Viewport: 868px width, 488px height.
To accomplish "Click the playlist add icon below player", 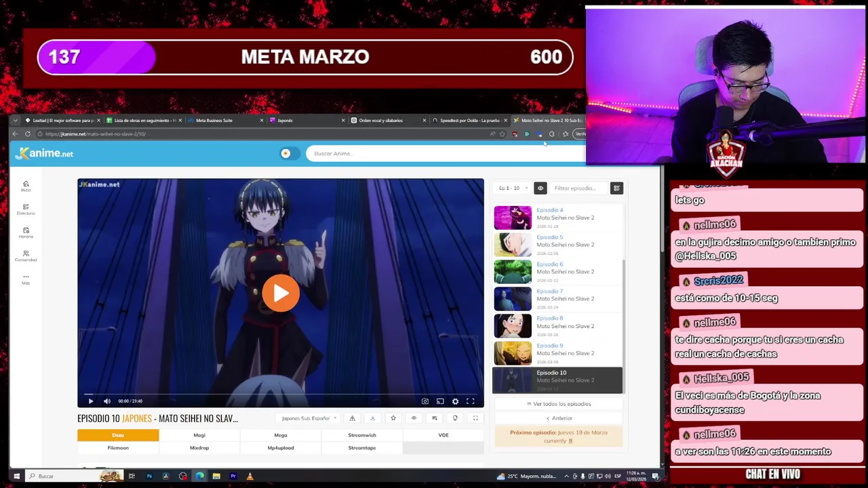I will 435,418.
